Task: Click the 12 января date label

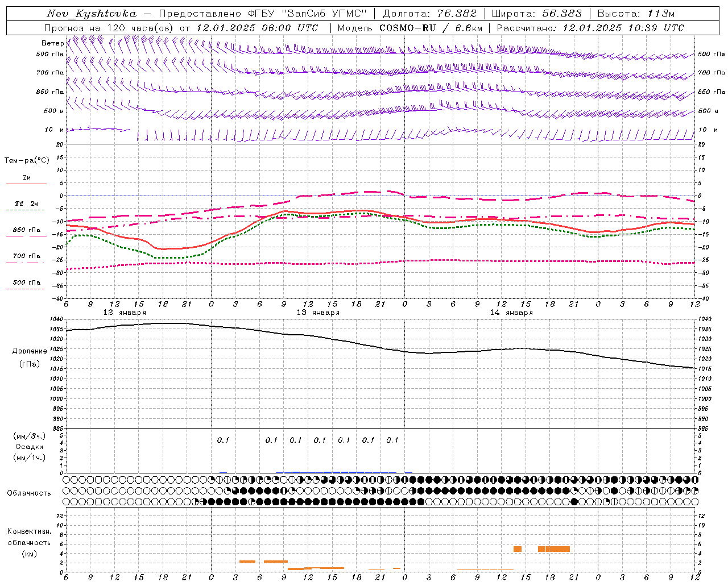Action: click(124, 313)
